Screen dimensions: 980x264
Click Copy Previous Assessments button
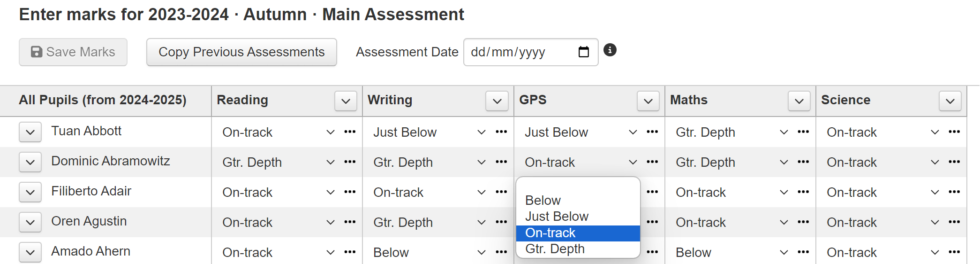click(x=241, y=52)
